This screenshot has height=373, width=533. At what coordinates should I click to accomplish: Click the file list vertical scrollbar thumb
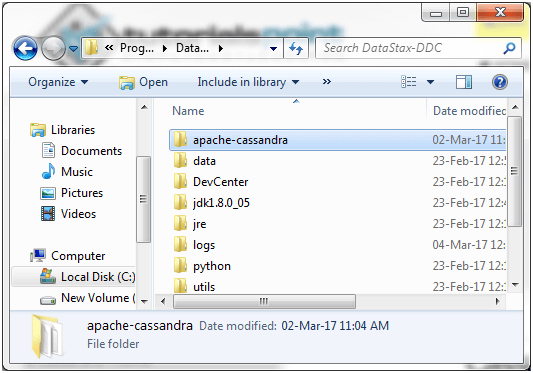tap(514, 172)
